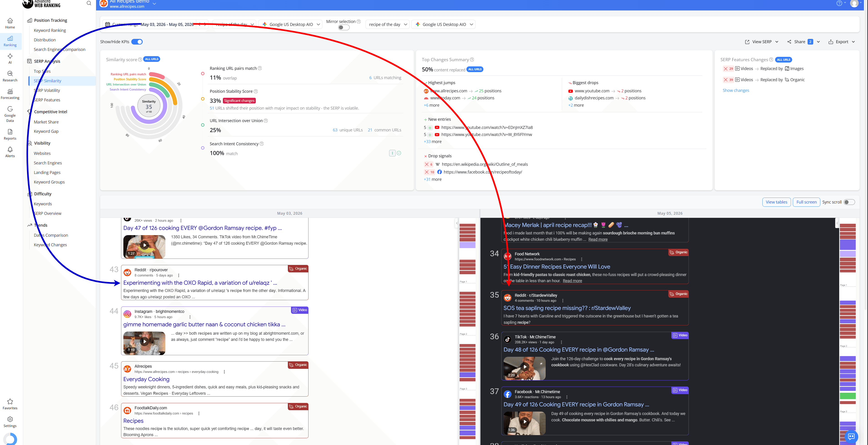Click the help icon beside URL Intersection over Union
Viewport: 868px width, 445px height.
coord(266,121)
